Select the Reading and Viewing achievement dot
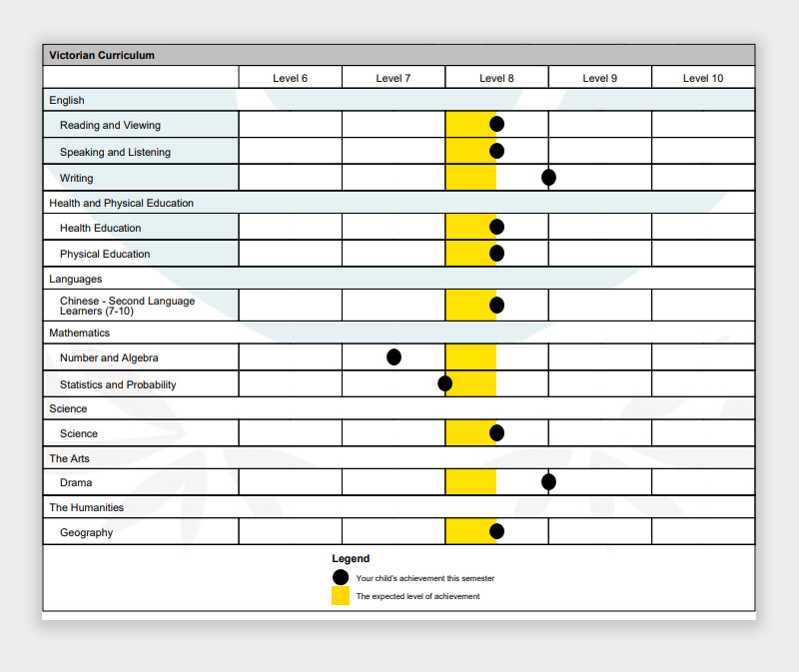The image size is (799, 672). [x=496, y=125]
